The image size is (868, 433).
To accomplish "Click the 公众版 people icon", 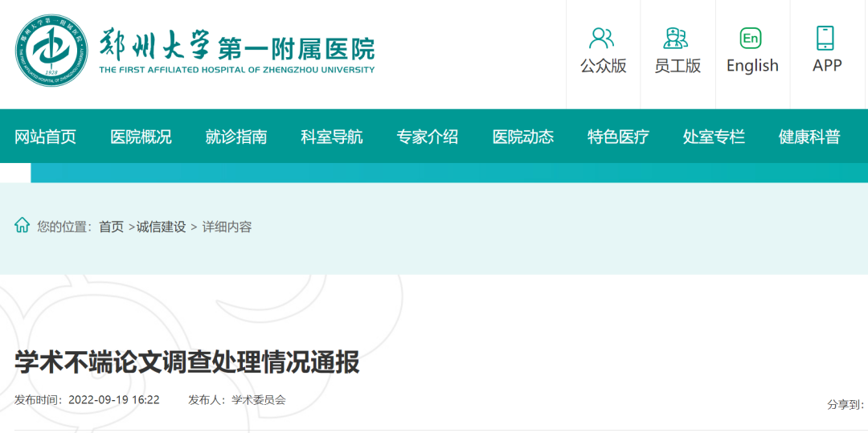I will pyautogui.click(x=602, y=38).
